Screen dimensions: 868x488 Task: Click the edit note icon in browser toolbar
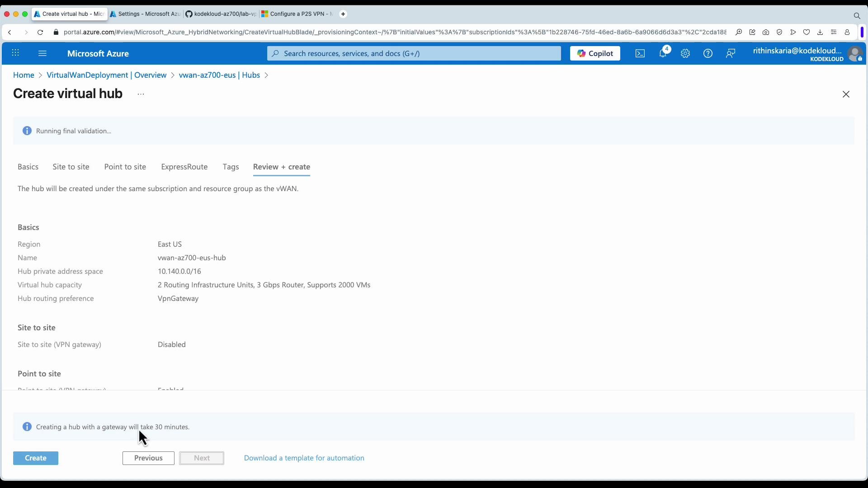752,32
